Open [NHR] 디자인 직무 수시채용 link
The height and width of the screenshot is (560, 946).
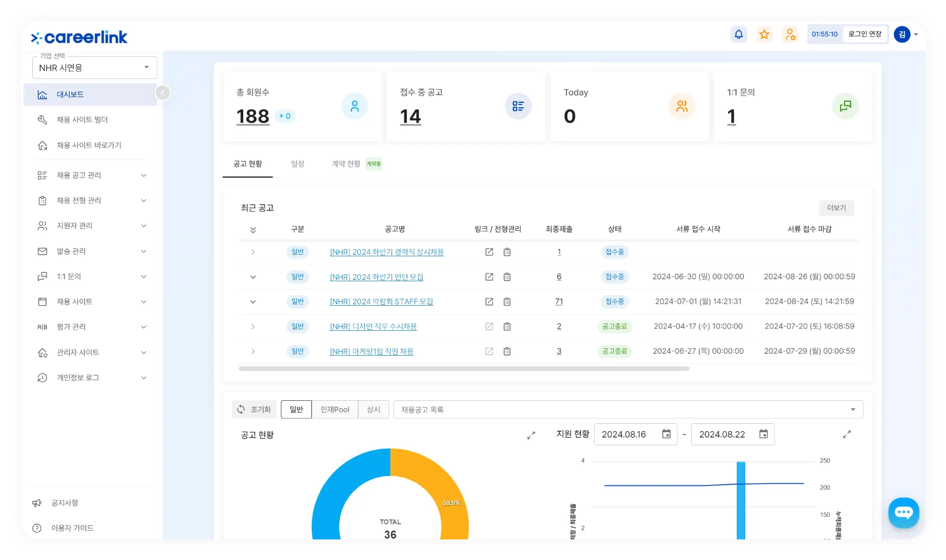click(x=373, y=327)
